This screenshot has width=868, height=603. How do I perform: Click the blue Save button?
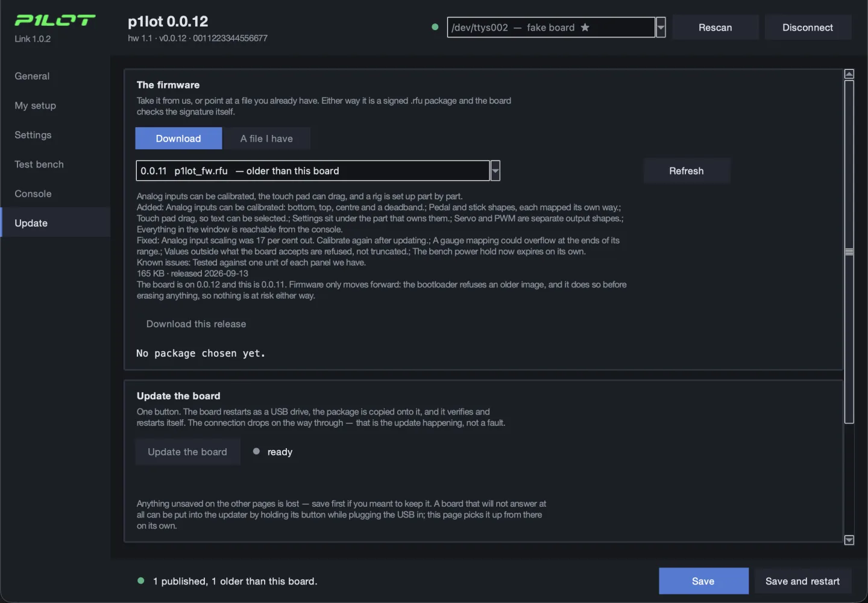(x=703, y=581)
